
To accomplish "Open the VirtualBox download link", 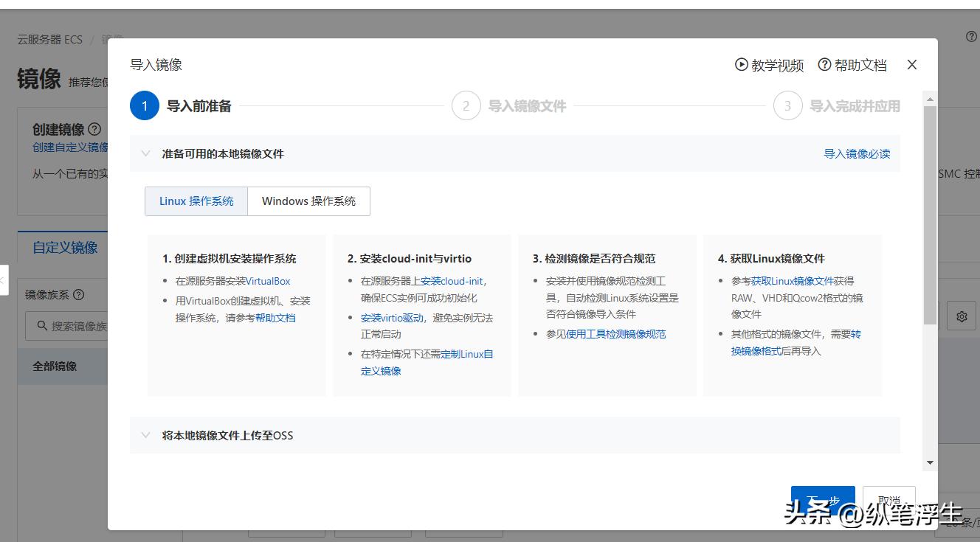I will coord(269,281).
